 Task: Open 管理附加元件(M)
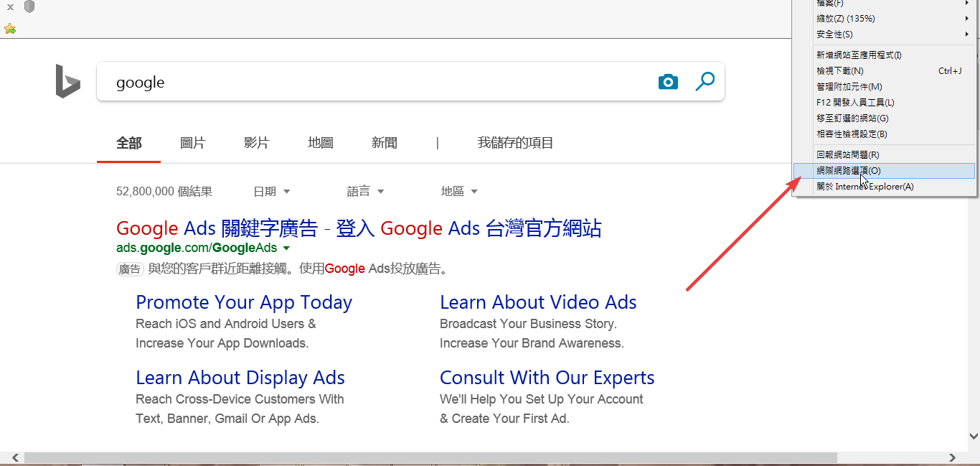(x=885, y=87)
